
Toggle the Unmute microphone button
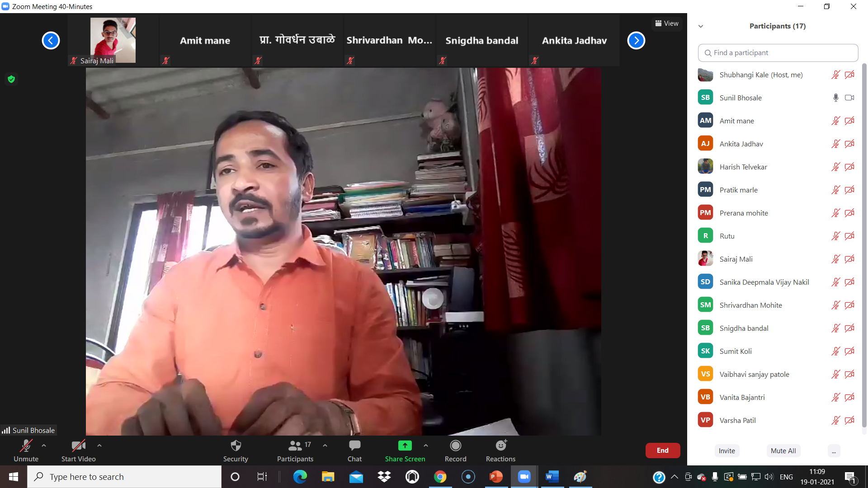26,446
